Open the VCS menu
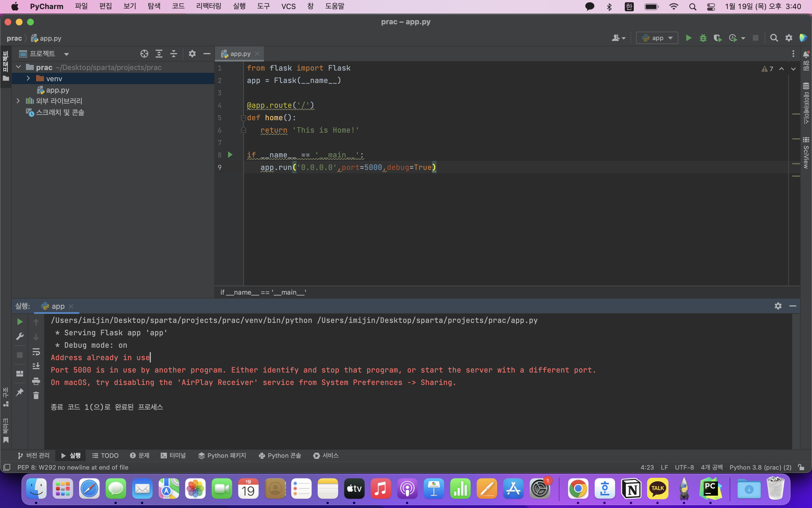 [x=288, y=6]
